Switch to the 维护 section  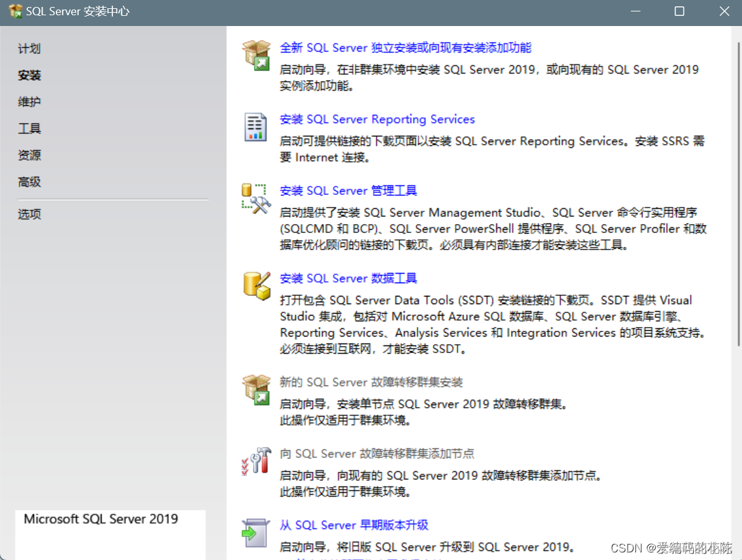(x=29, y=102)
